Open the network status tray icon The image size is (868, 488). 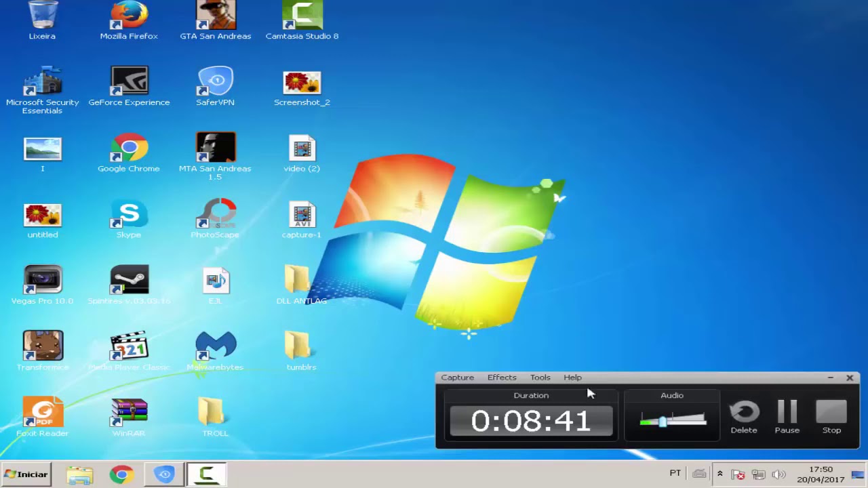point(758,474)
